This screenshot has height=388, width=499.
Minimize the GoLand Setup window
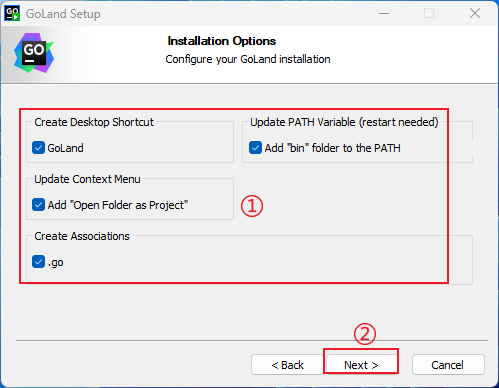tap(384, 14)
